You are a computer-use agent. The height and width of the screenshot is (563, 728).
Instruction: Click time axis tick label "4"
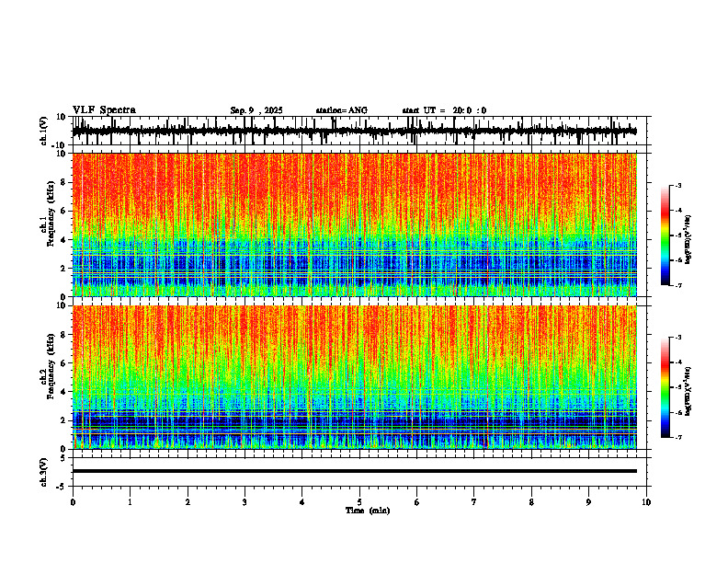click(302, 502)
